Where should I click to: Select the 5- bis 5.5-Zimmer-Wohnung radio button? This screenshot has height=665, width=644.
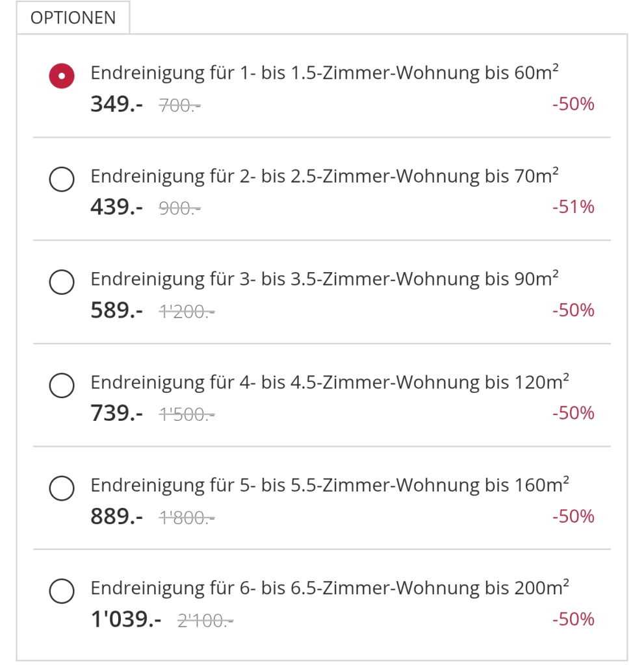pos(61,488)
